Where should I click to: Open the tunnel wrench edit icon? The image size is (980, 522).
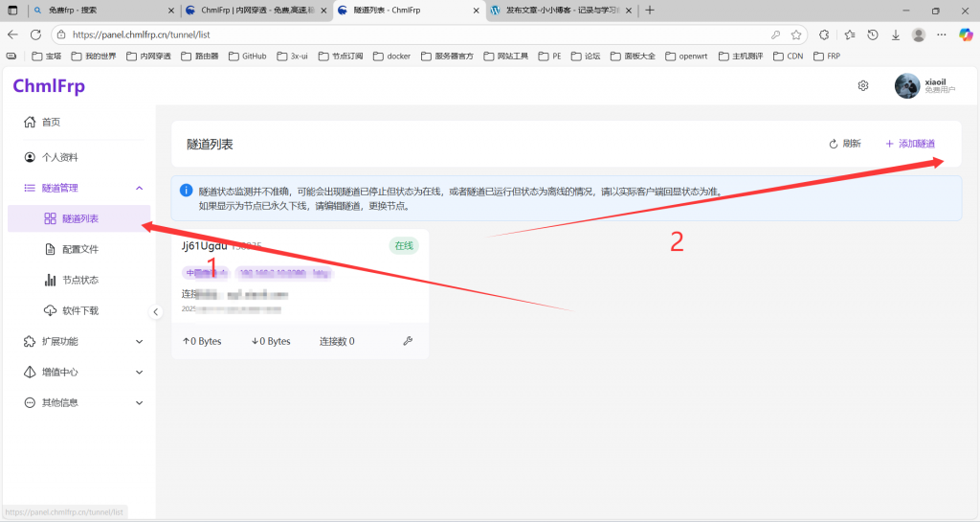pyautogui.click(x=408, y=341)
